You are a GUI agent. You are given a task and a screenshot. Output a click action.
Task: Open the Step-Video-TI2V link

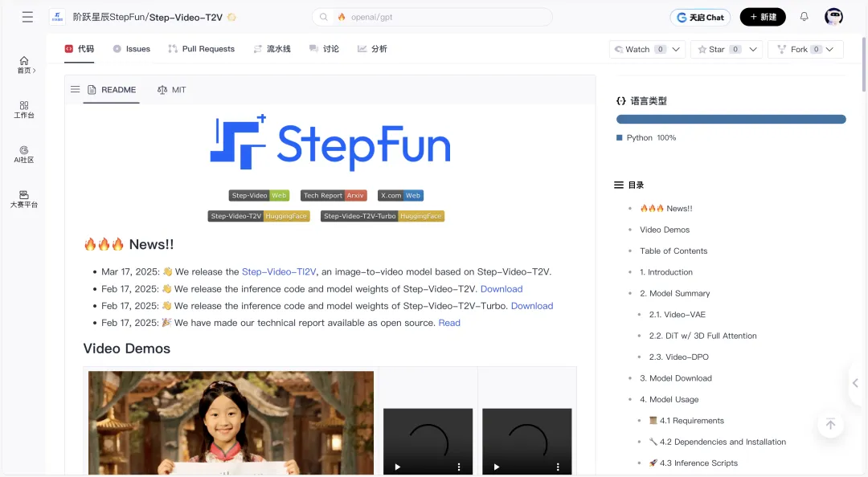pyautogui.click(x=279, y=271)
